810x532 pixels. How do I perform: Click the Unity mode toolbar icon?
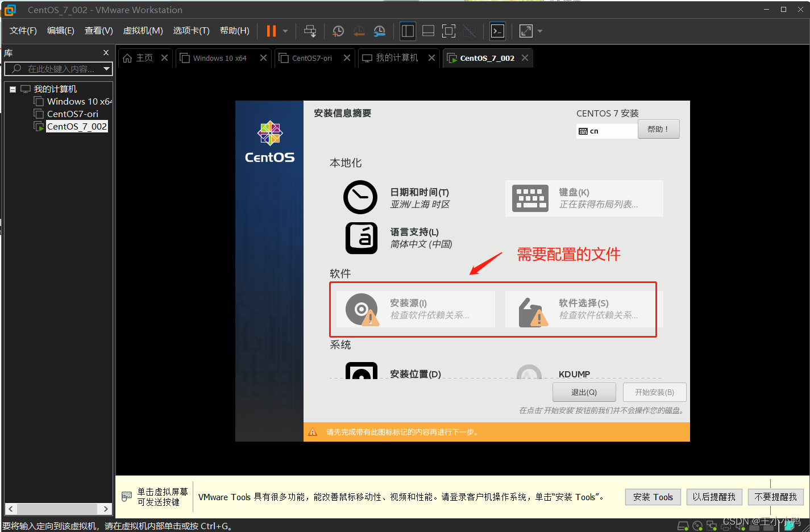469,31
